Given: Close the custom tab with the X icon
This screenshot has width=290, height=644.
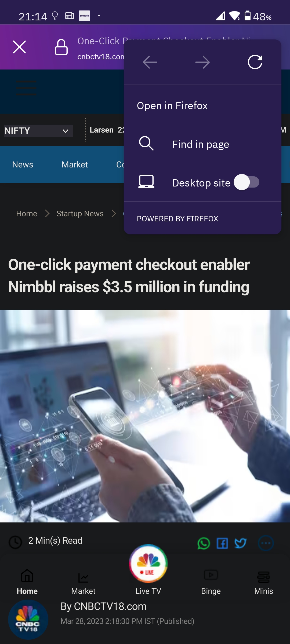Looking at the screenshot, I should click(19, 47).
